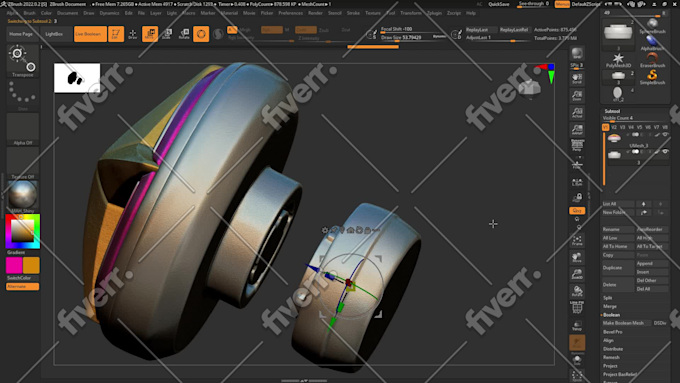Screen dimensions: 680x383
Task: Adjust the Draw Size slider
Action: (412, 38)
